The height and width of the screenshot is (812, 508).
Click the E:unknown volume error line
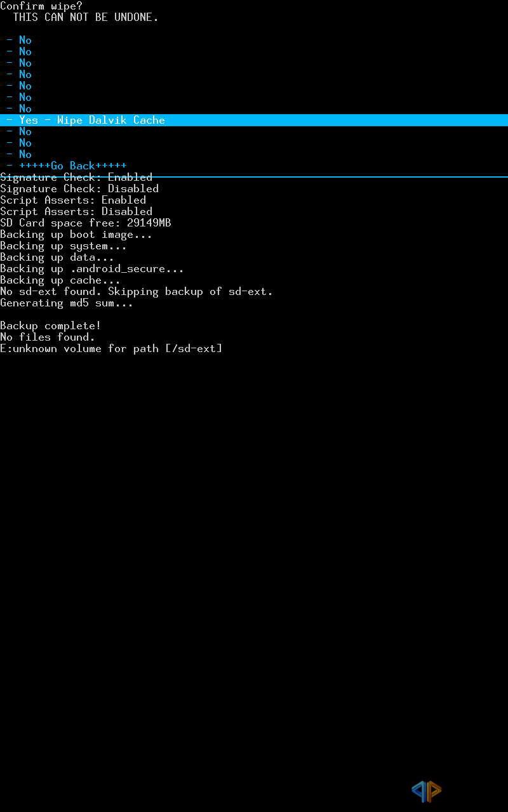(x=111, y=348)
